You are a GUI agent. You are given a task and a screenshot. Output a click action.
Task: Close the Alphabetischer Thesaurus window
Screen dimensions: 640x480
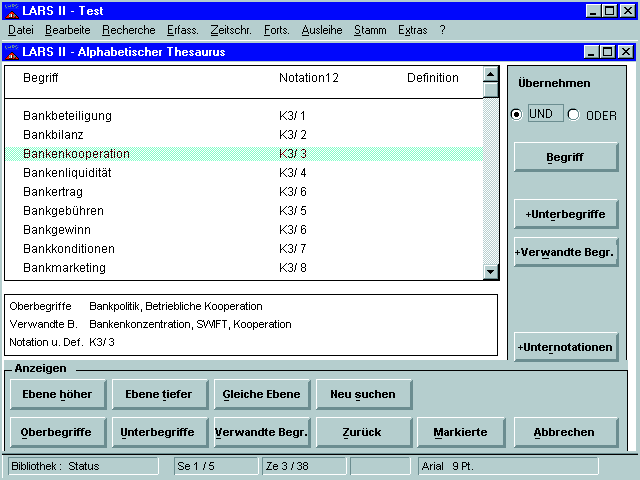[x=626, y=52]
